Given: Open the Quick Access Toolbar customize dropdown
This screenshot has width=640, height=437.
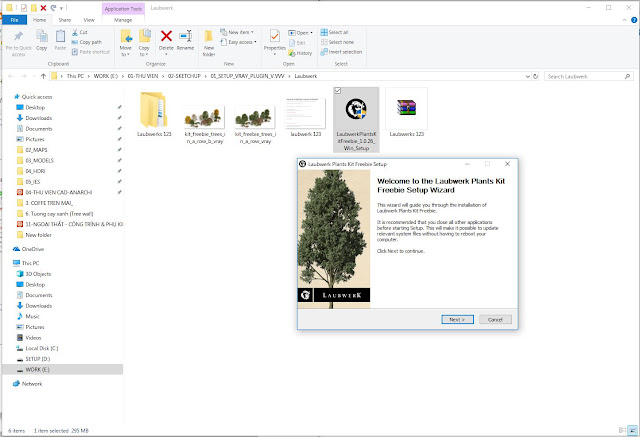Looking at the screenshot, I should 62,8.
